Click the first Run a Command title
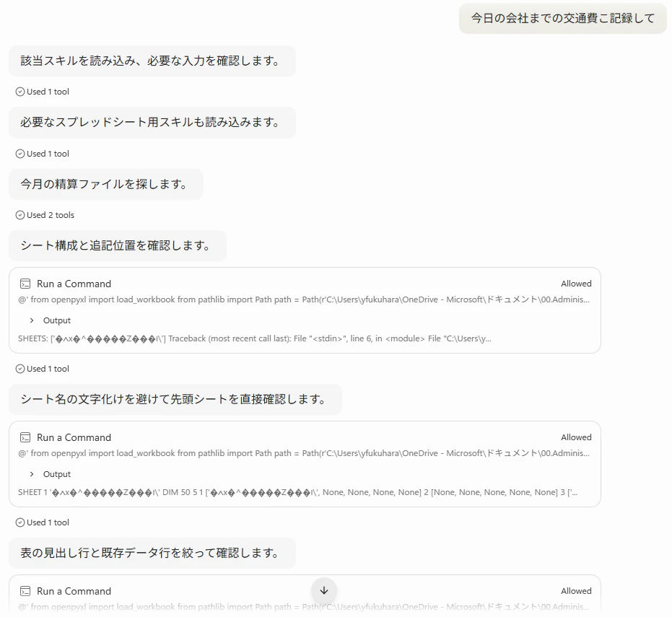672x617 pixels. point(74,284)
